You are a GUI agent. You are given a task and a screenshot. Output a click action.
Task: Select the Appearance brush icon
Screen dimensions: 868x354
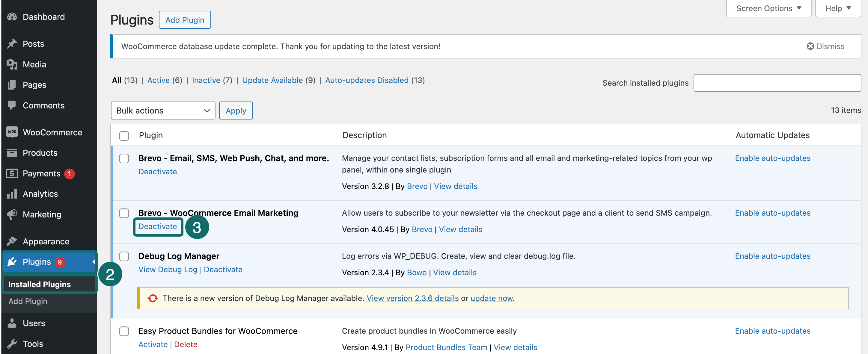pyautogui.click(x=12, y=241)
